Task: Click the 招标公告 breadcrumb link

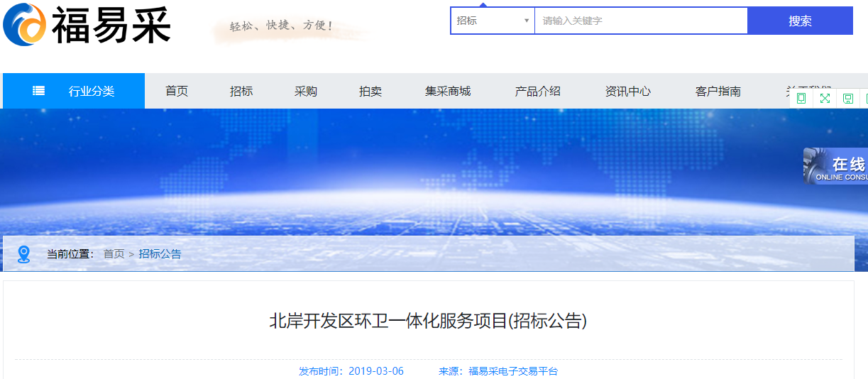Action: [x=160, y=254]
